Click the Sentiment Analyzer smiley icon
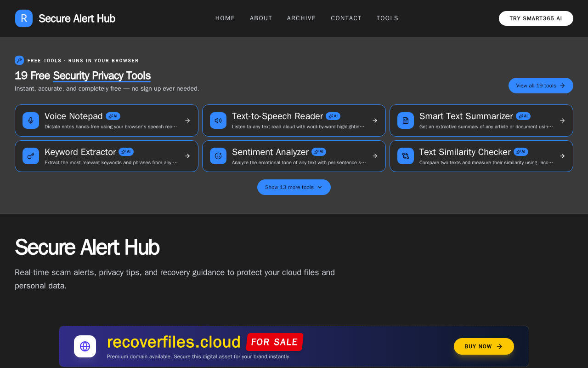This screenshot has height=368, width=588. [218, 156]
